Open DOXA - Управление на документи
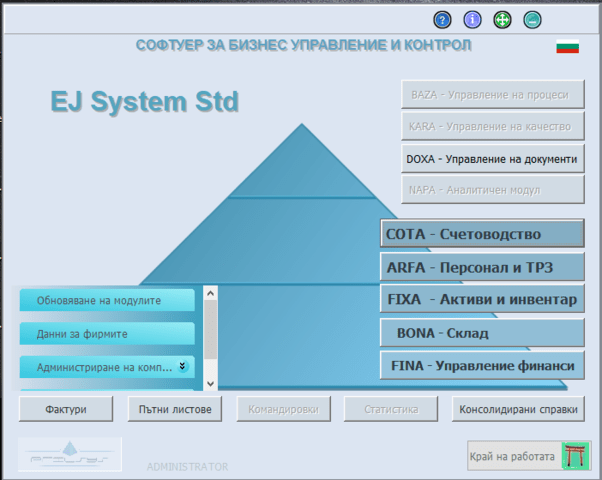 click(492, 158)
